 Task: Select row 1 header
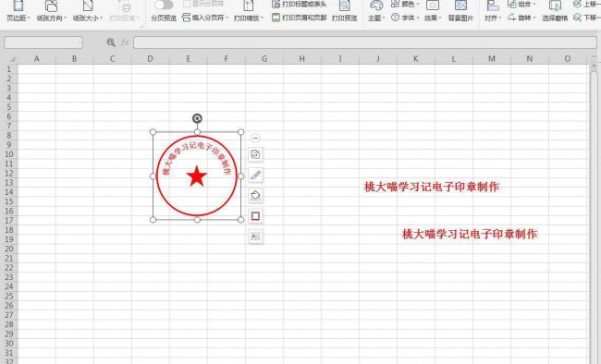[9, 69]
